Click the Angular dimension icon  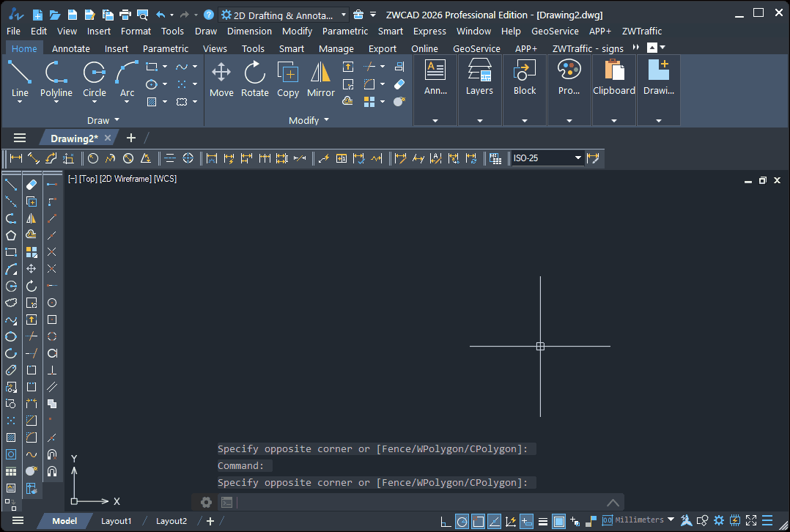pyautogui.click(x=146, y=158)
